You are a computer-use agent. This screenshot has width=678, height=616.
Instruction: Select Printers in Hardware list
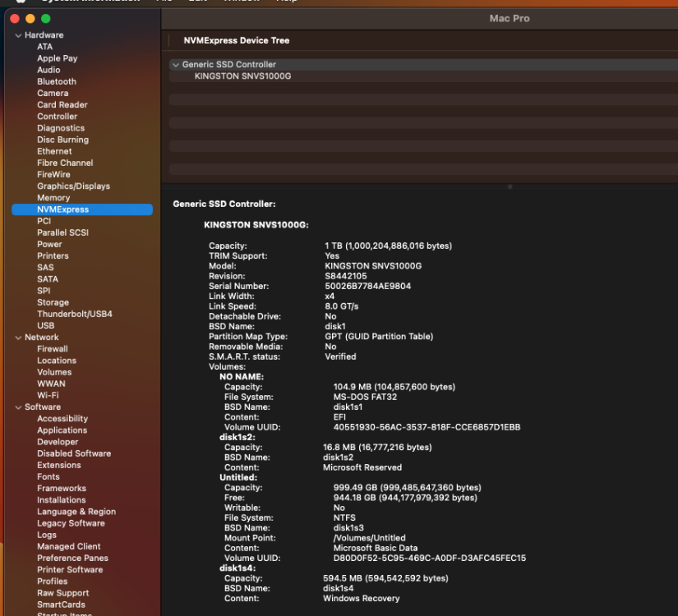(53, 256)
